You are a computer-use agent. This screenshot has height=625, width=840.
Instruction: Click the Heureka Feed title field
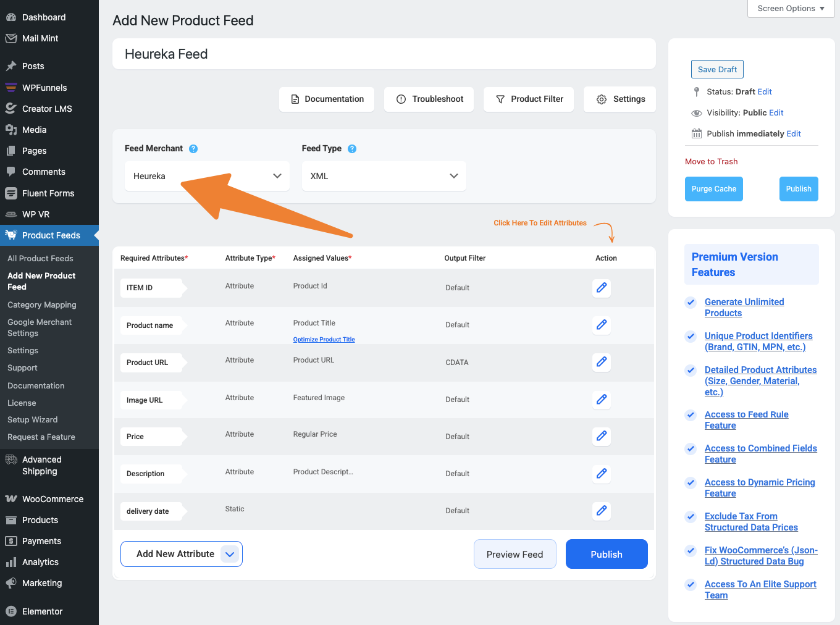coord(384,54)
